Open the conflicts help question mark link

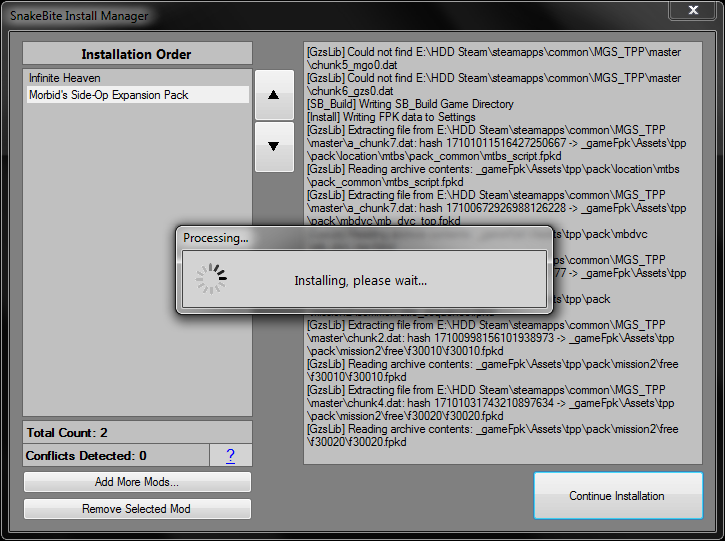pos(230,456)
